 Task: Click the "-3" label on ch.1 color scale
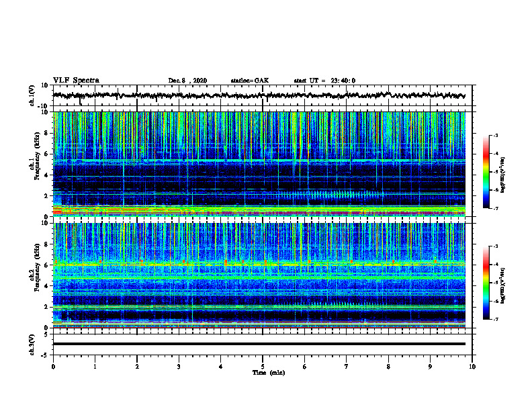pos(495,135)
